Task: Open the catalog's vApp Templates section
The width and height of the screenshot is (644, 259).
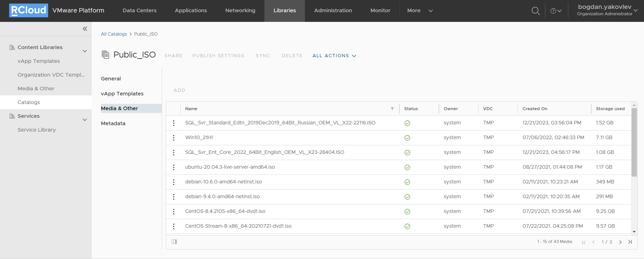Action: (122, 94)
